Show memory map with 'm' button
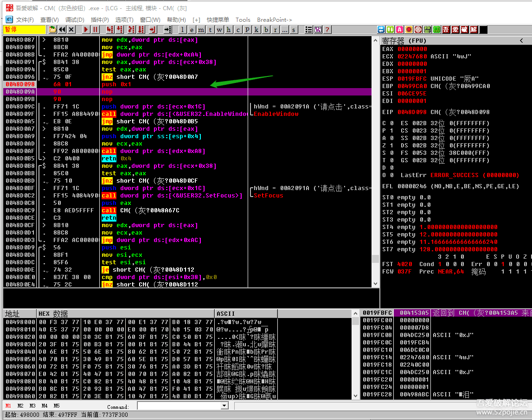The width and height of the screenshot is (532, 420). pyautogui.click(x=201, y=30)
